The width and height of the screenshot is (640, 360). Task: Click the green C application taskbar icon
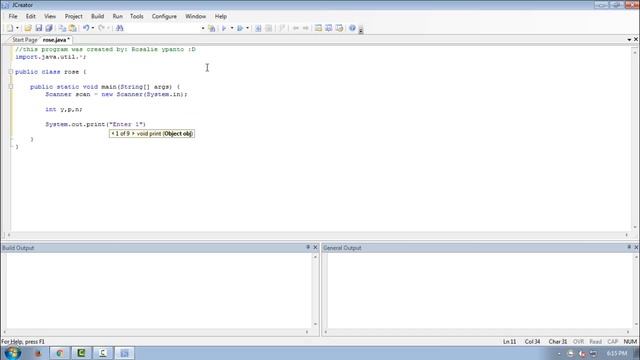point(81,353)
